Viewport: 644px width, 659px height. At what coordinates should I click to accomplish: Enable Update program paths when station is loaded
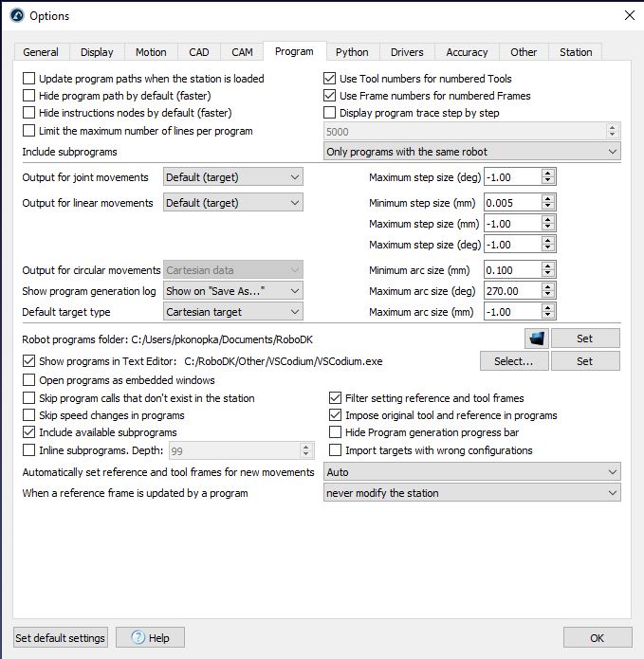[x=29, y=79]
